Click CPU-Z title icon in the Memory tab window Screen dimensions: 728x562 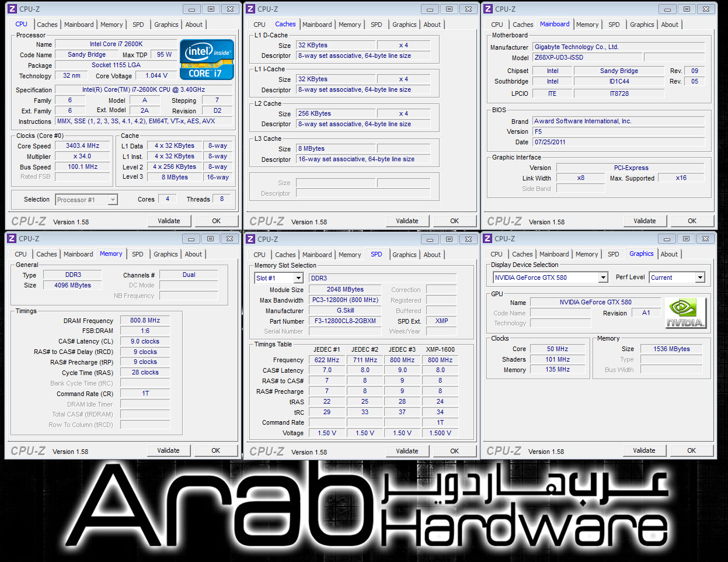(x=11, y=238)
